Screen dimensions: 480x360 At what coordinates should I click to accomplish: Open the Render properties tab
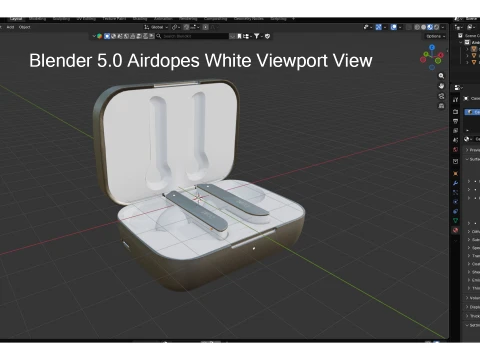455,111
